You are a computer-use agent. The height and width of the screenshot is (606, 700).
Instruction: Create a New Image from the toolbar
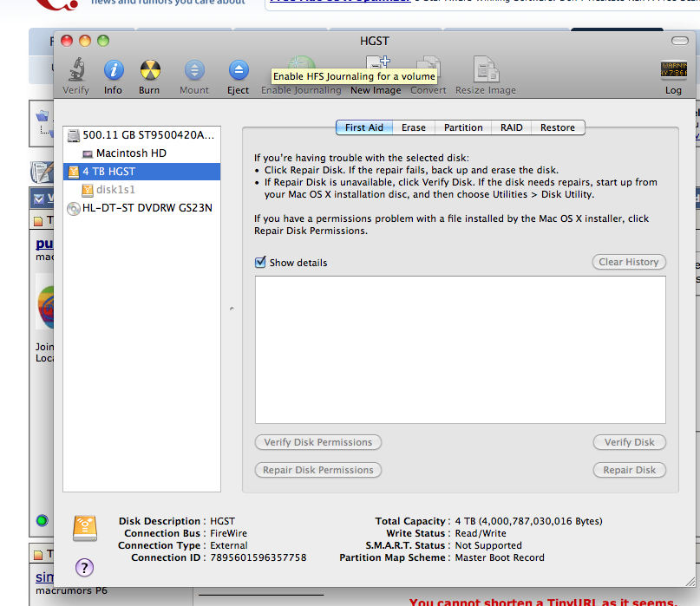click(x=377, y=62)
